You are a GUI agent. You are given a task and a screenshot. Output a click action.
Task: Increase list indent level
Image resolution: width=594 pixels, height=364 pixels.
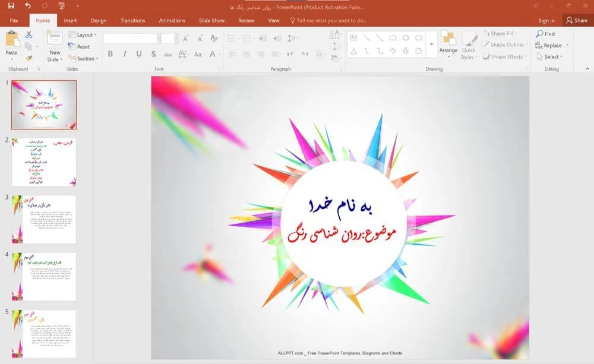coord(277,38)
